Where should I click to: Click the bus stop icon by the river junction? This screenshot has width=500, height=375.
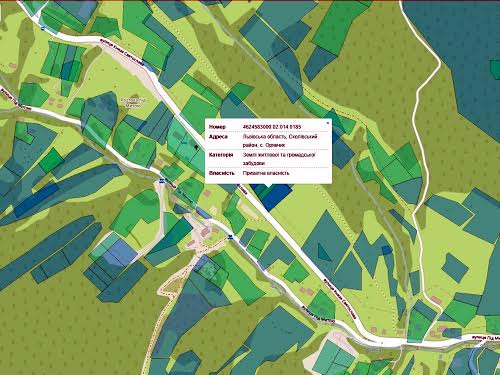[162, 180]
